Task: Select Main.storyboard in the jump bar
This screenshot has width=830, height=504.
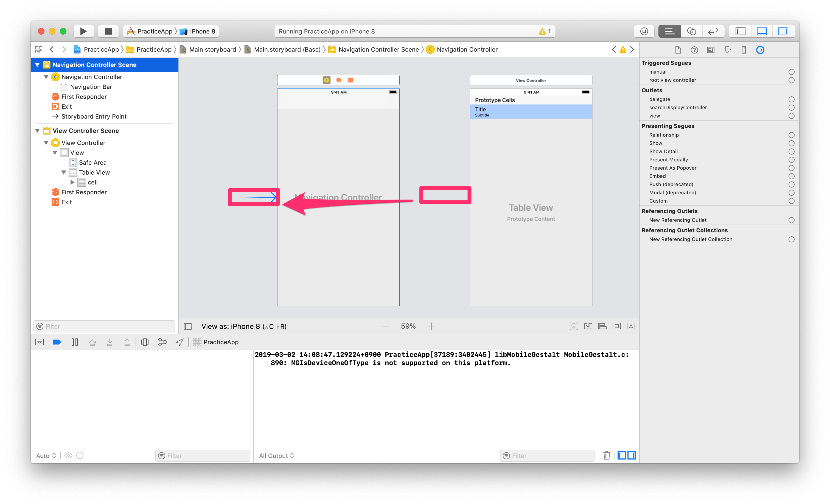Action: coord(212,49)
